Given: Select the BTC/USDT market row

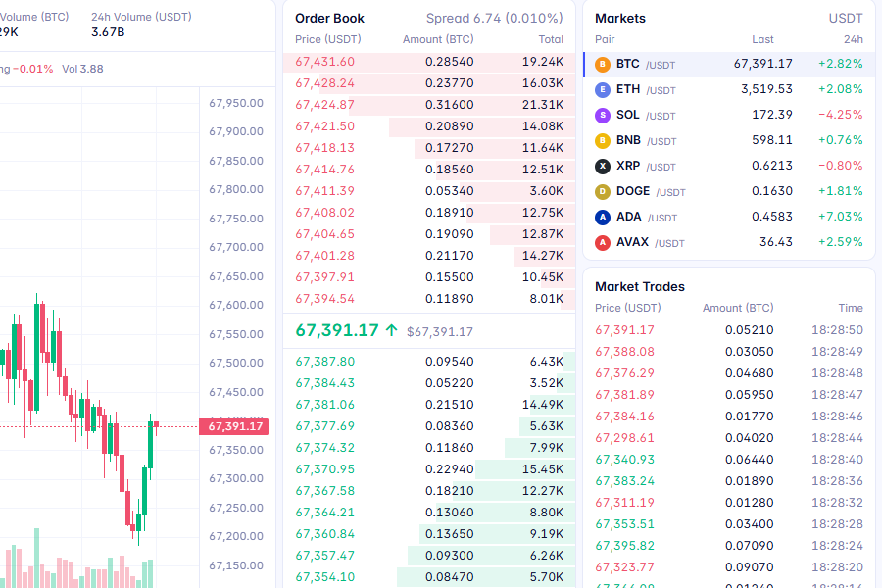Looking at the screenshot, I should click(x=729, y=64).
